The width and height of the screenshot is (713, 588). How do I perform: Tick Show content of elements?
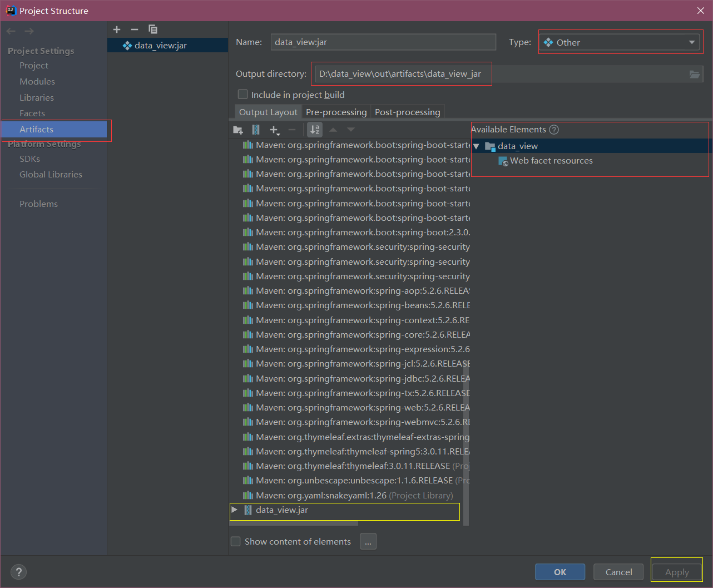(236, 541)
